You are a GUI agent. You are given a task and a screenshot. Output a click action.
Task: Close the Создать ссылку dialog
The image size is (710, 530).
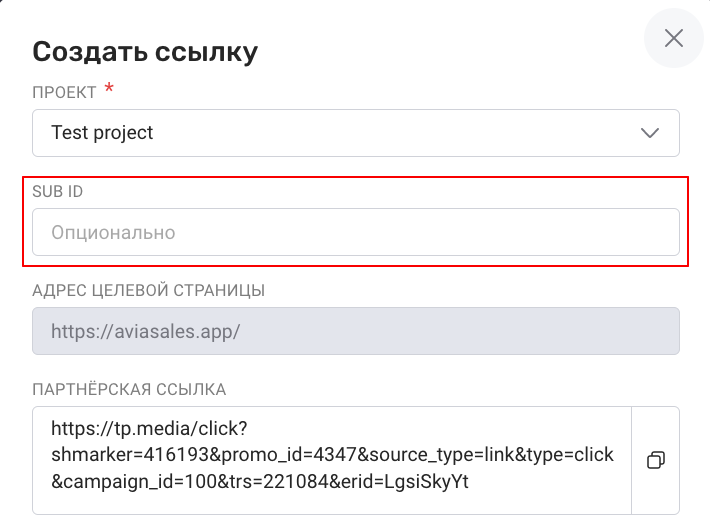pos(674,38)
